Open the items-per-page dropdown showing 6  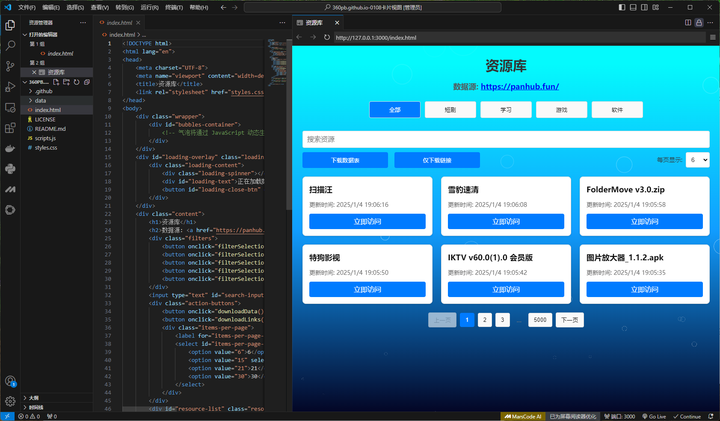pyautogui.click(x=697, y=159)
